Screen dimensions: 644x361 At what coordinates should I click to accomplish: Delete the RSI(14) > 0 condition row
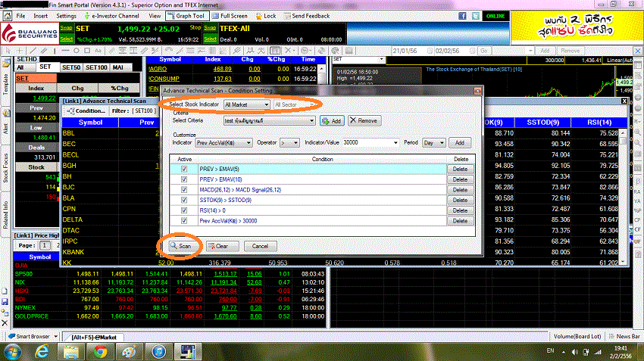460,210
